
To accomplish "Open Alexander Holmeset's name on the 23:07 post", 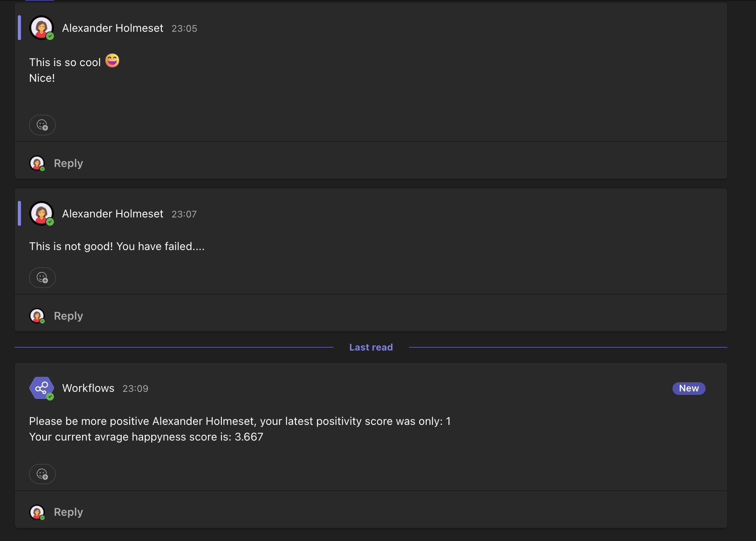I will pyautogui.click(x=113, y=214).
